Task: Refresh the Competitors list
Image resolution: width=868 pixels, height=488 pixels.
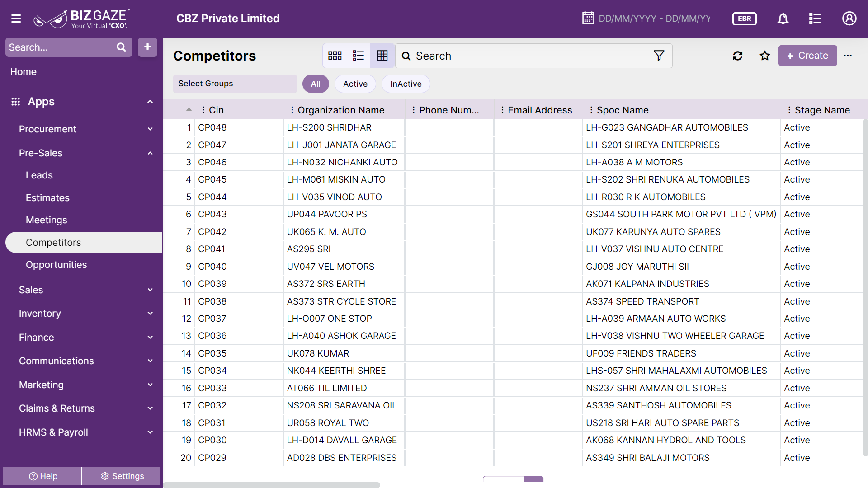Action: (x=738, y=56)
